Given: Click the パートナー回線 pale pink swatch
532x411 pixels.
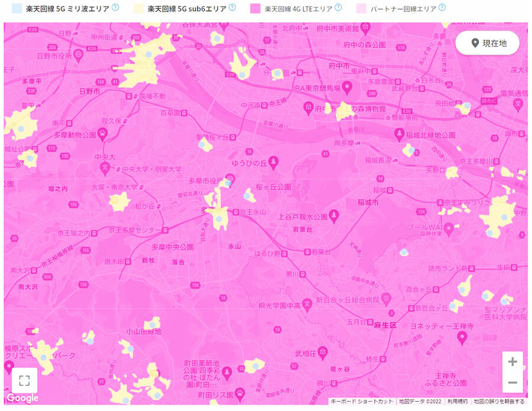Looking at the screenshot, I should (361, 8).
